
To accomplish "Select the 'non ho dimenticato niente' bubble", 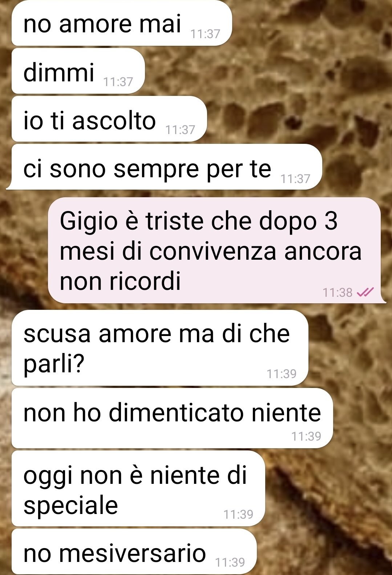I will click(172, 418).
